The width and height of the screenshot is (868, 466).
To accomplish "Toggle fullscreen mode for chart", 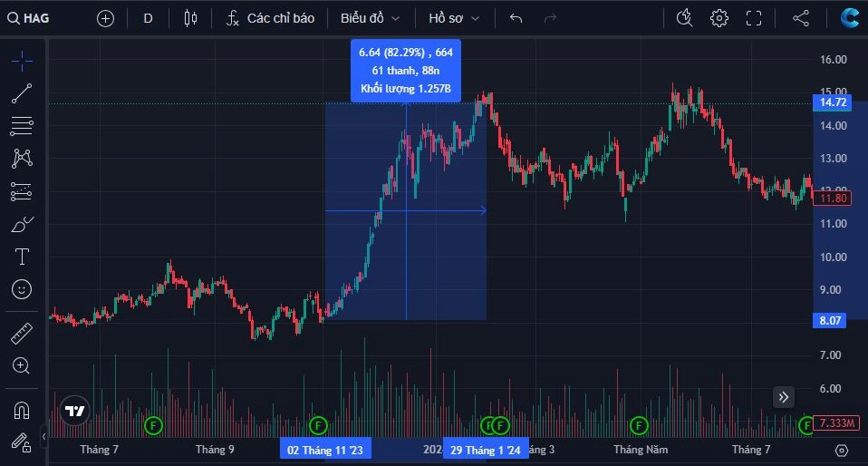I will pos(754,18).
